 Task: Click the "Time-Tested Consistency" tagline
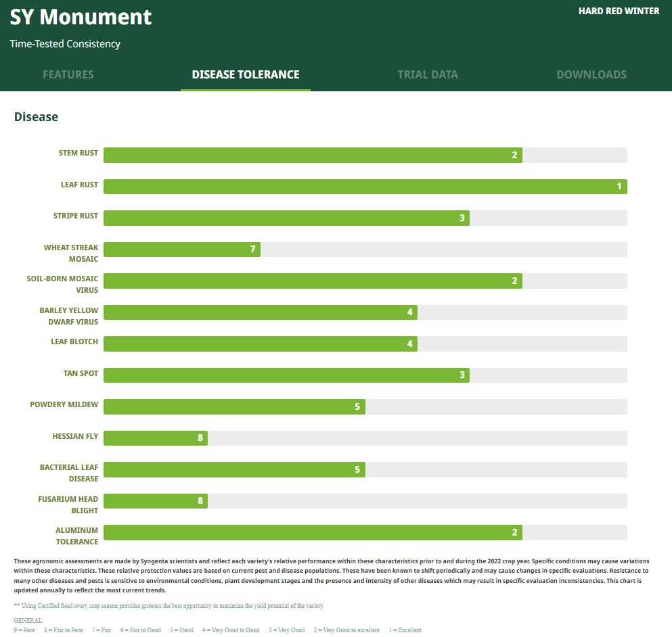click(x=65, y=44)
